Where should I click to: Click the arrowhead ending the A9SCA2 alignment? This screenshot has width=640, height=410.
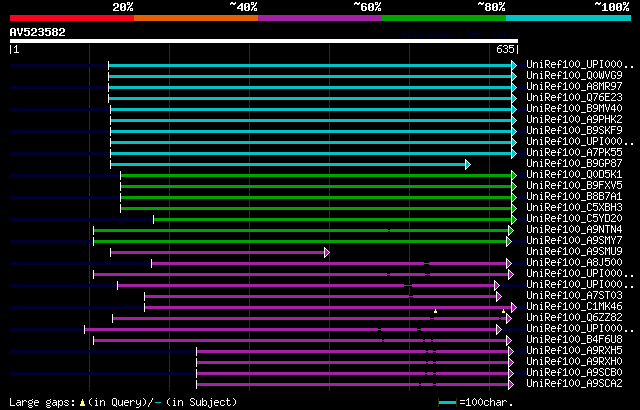point(511,385)
